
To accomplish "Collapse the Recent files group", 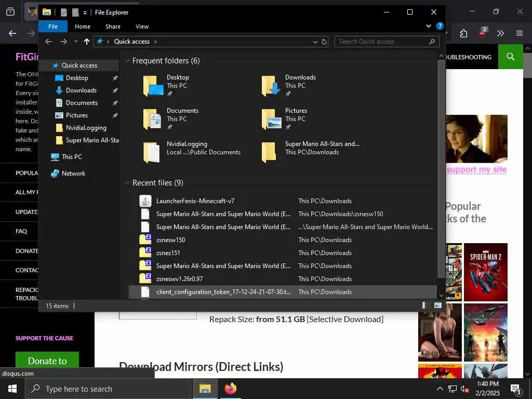I will click(127, 183).
